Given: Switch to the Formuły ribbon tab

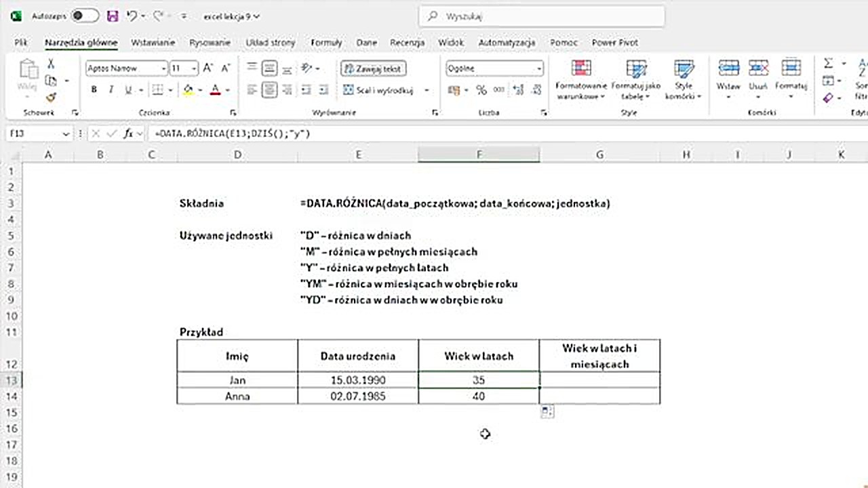Looking at the screenshot, I should coord(326,42).
